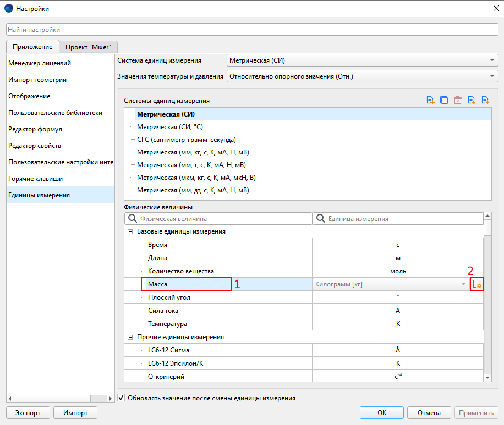Click the Найти настройки search field

pos(251,30)
